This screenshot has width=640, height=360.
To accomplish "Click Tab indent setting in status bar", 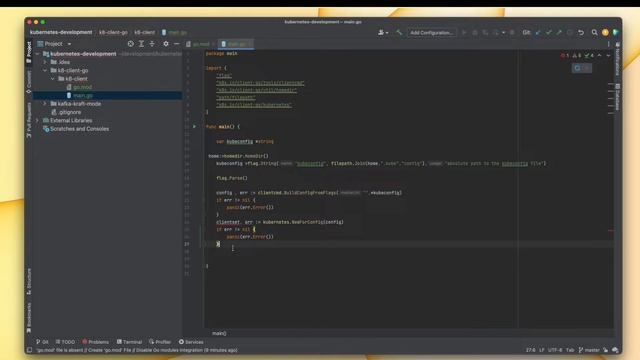I will pyautogui.click(x=570, y=350).
